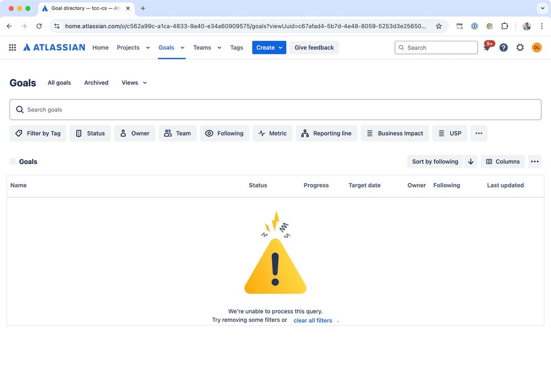Open the DL profile avatar

pos(537,47)
